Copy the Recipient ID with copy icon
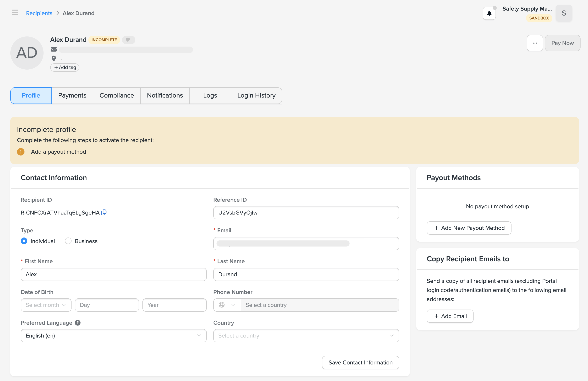The image size is (588, 381). [x=104, y=212]
